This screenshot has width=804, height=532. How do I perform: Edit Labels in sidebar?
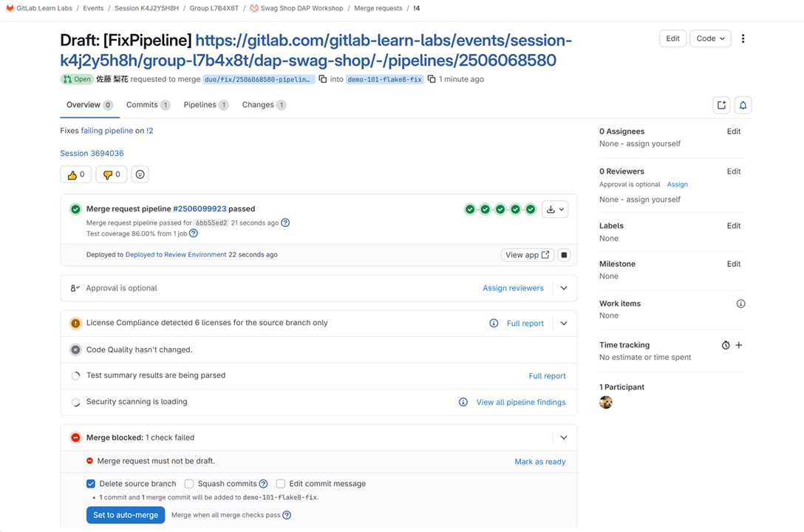pyautogui.click(x=734, y=225)
